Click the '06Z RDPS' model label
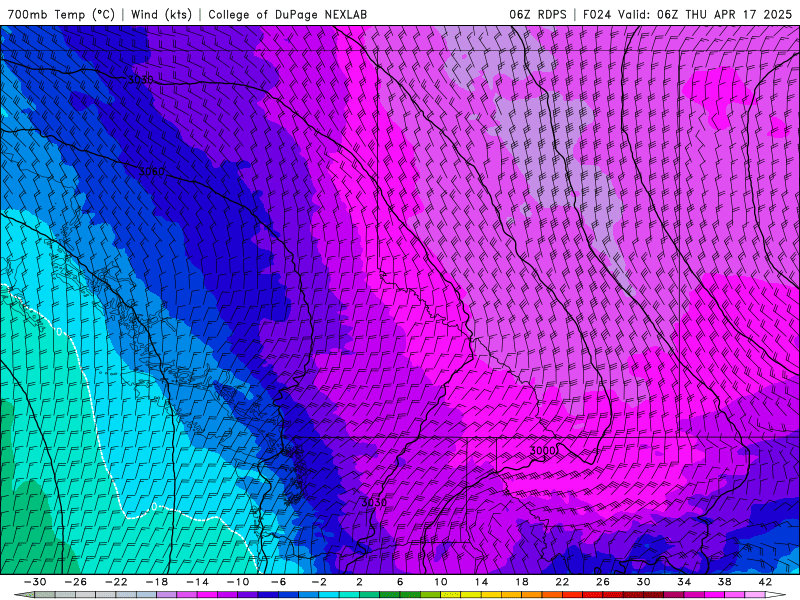800x600 pixels. coord(538,14)
